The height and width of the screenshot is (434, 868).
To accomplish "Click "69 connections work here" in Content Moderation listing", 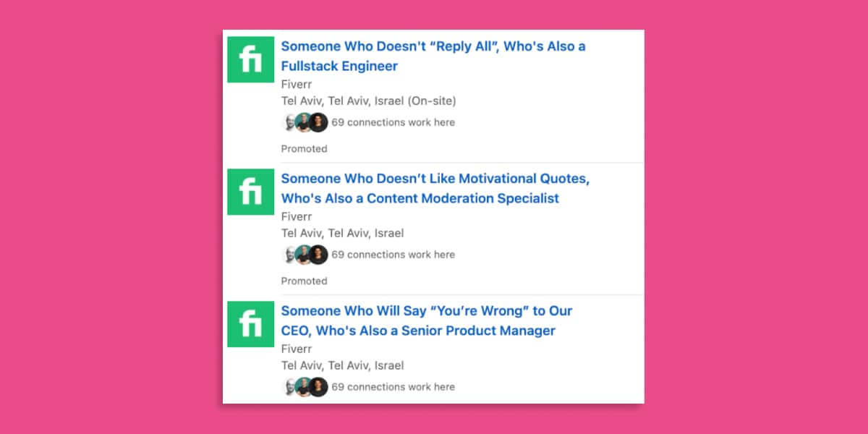I will click(x=393, y=255).
